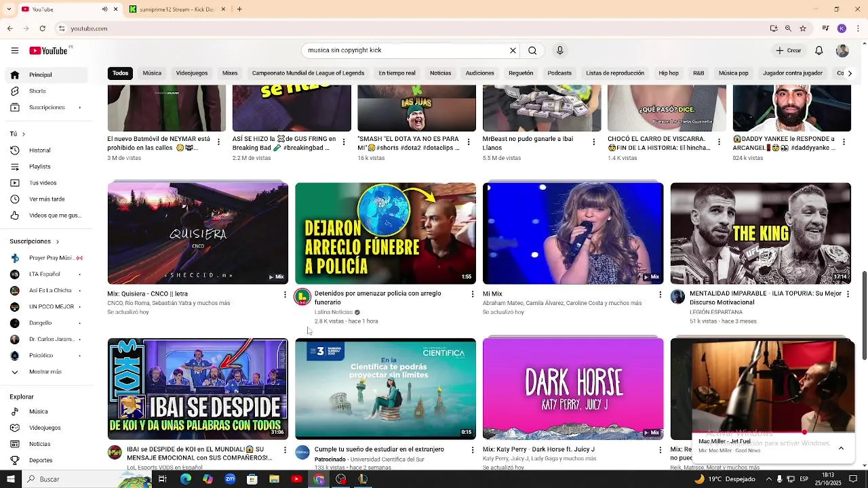
Task: Switch to sumiprime12 Kick tab
Action: [176, 9]
